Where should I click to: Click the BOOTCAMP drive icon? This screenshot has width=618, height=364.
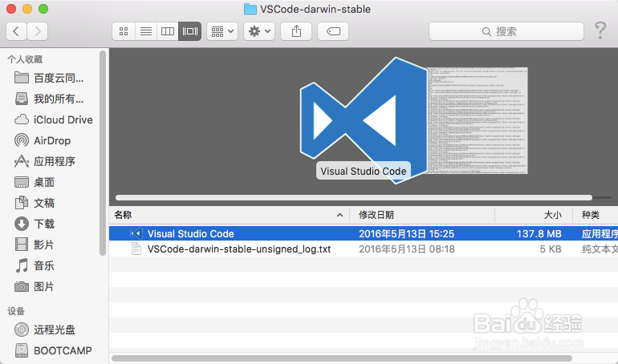[22, 350]
